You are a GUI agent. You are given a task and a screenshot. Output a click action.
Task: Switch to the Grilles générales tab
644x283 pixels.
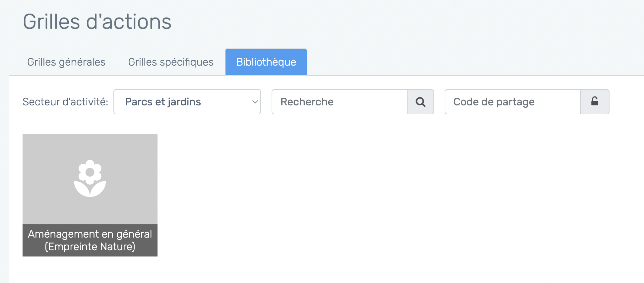point(66,62)
